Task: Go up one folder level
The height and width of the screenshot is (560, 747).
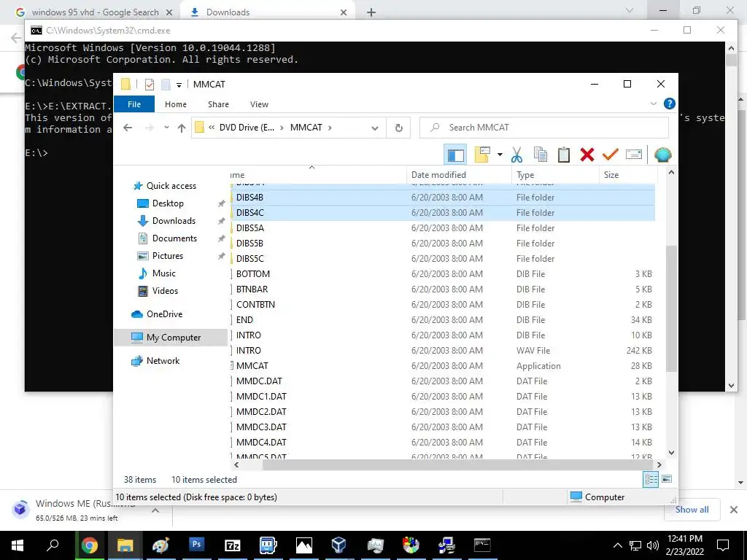Action: tap(181, 128)
